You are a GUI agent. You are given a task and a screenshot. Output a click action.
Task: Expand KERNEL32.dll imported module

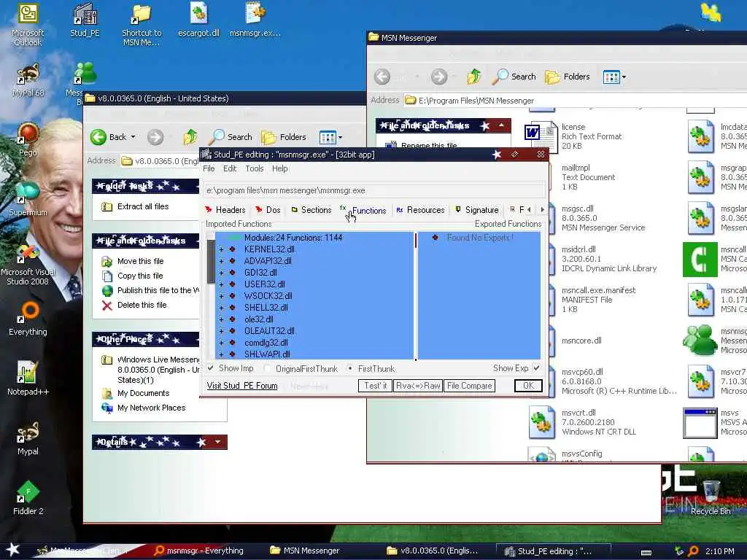pyautogui.click(x=221, y=249)
